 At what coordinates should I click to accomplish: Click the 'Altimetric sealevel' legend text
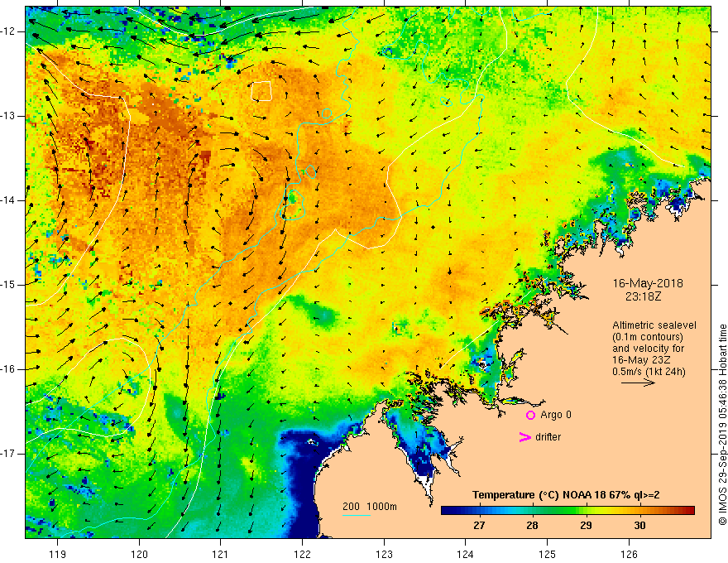(x=654, y=325)
